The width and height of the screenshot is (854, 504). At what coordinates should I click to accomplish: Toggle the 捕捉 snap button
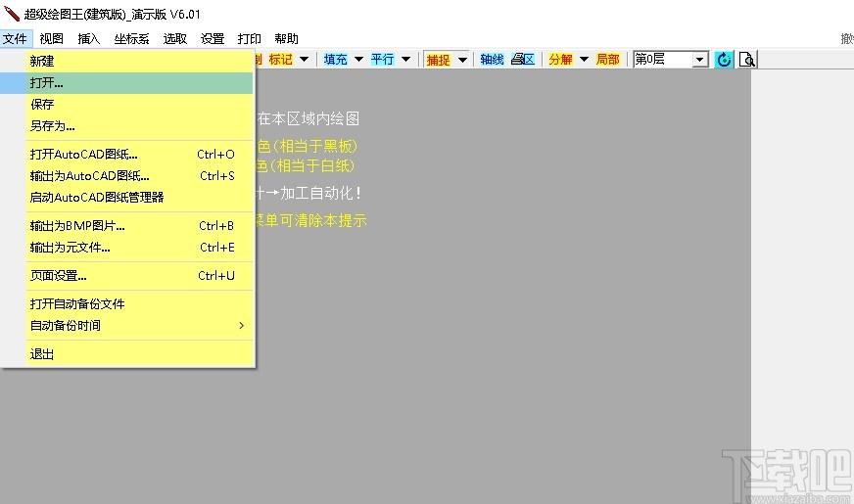439,60
